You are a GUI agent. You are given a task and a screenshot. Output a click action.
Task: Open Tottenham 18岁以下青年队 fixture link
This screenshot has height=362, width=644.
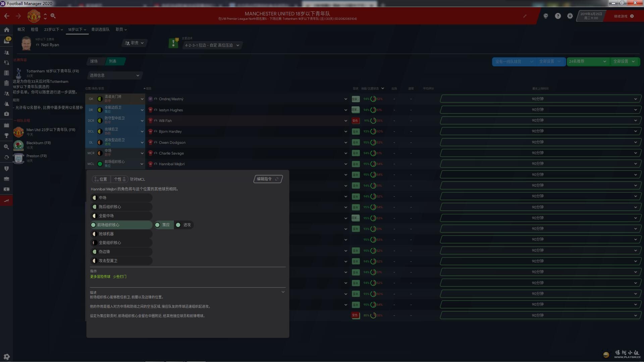coord(53,71)
